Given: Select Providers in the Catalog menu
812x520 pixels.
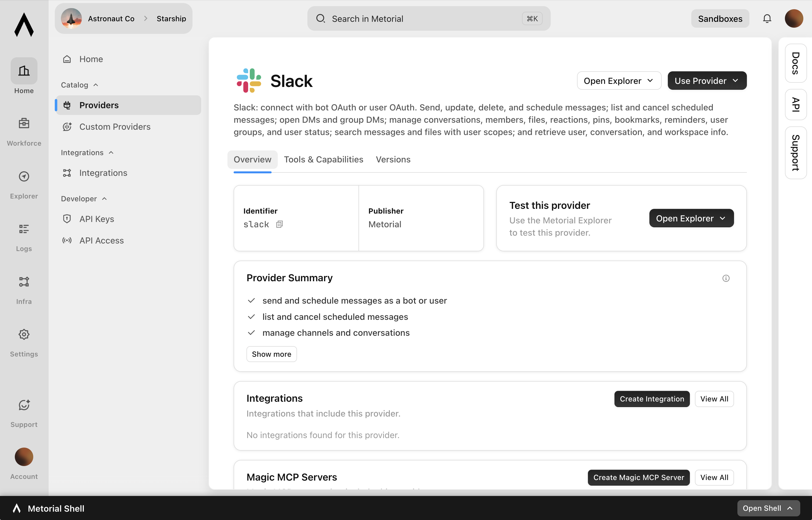Looking at the screenshot, I should pos(128,105).
